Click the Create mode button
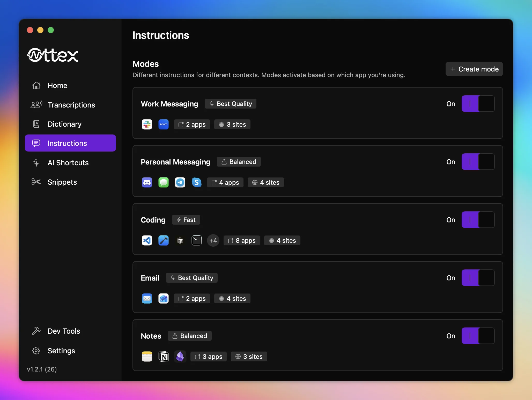The height and width of the screenshot is (400, 532). [x=474, y=69]
